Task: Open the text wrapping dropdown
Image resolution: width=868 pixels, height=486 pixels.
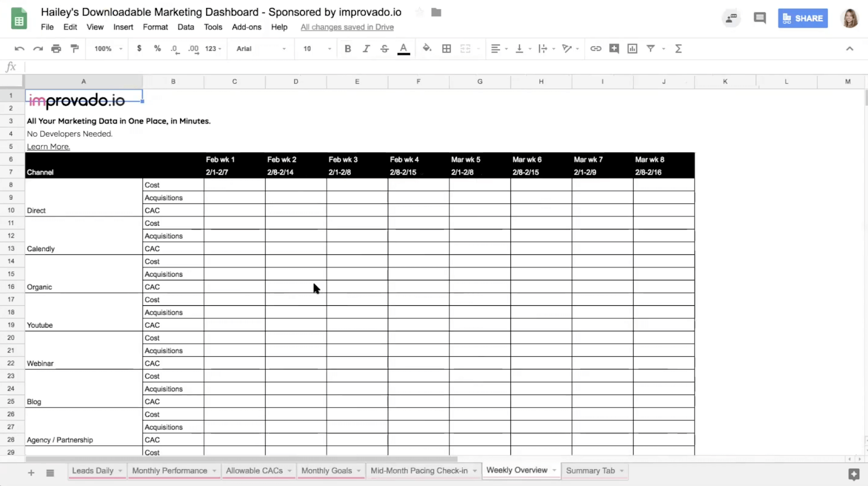Action: (x=546, y=49)
